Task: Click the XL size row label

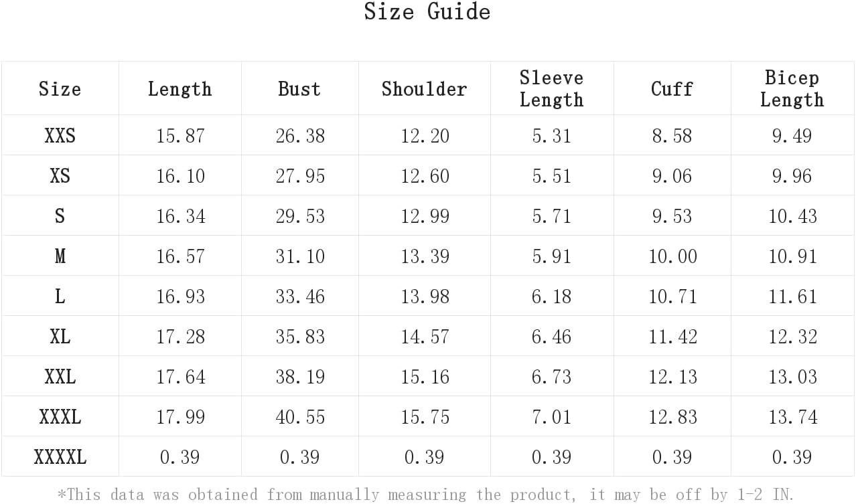Action: point(60,337)
